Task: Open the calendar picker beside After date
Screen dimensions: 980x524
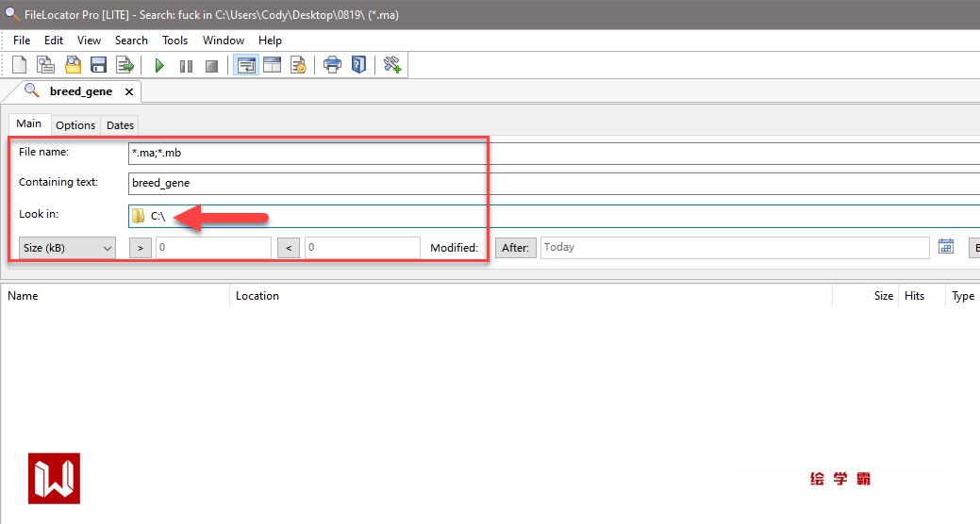Action: pos(946,247)
